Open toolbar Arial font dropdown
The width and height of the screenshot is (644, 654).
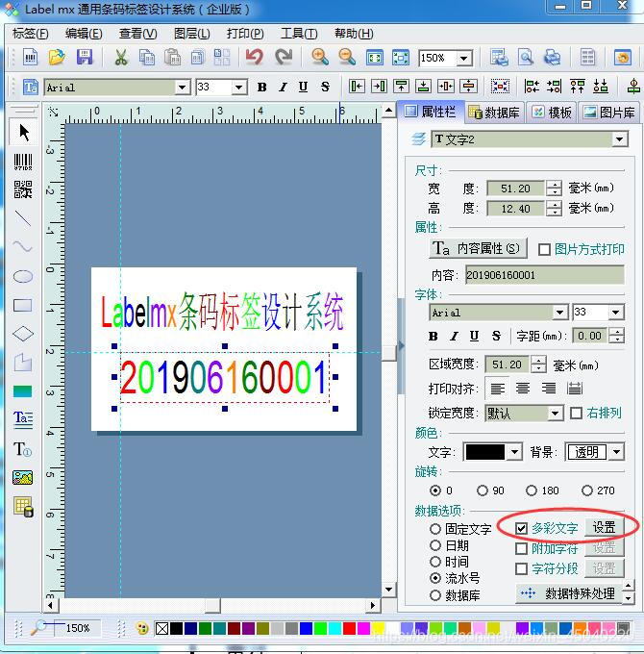click(x=182, y=88)
